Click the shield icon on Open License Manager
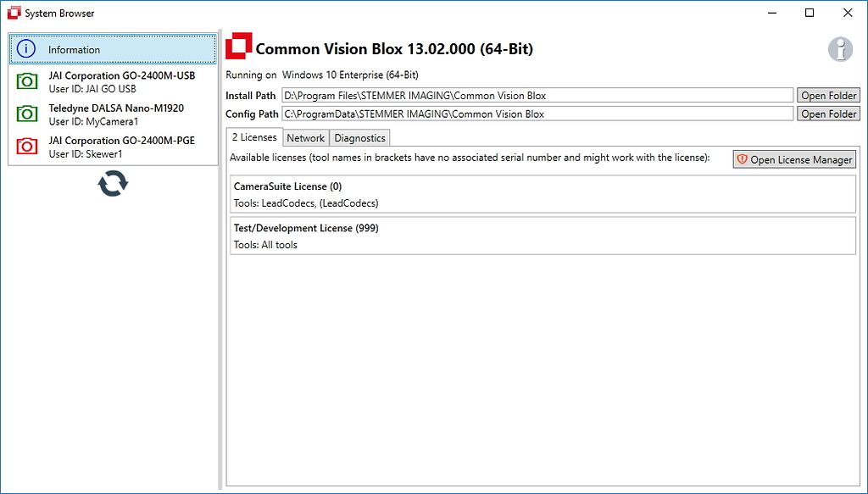Image resolution: width=868 pixels, height=494 pixels. click(741, 159)
